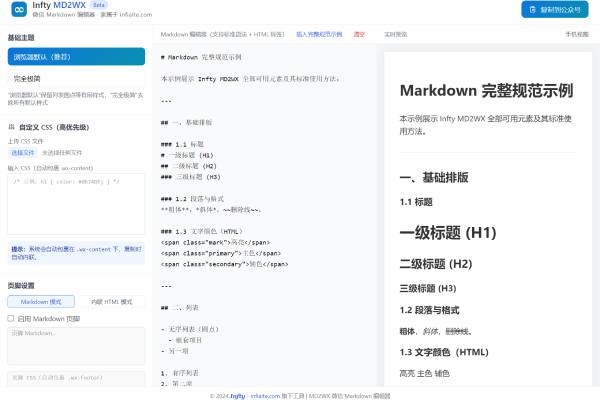
Task: Click the red 清空 clear link
Action: point(359,34)
